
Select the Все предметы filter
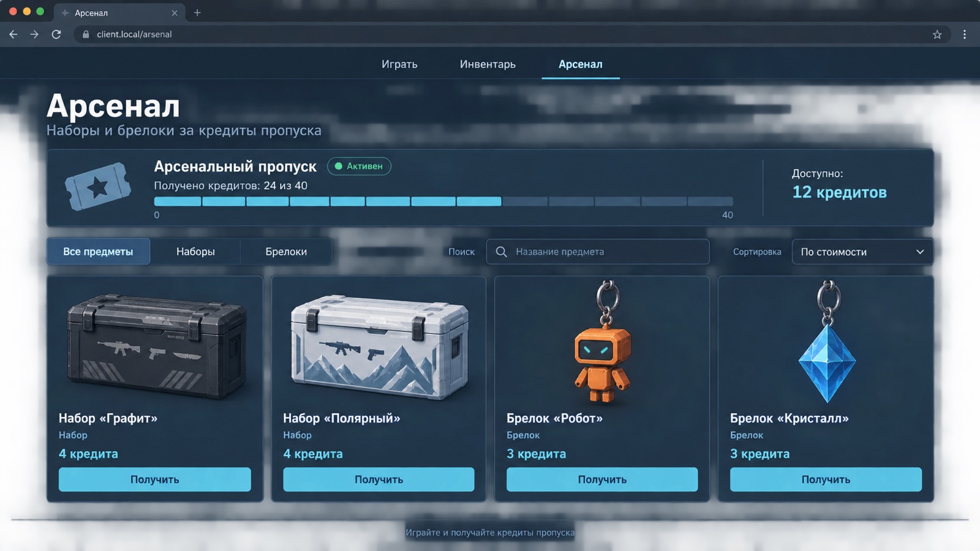coord(98,252)
